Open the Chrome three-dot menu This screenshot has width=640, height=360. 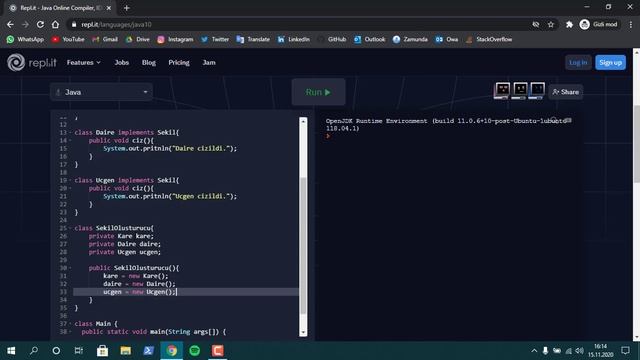631,24
